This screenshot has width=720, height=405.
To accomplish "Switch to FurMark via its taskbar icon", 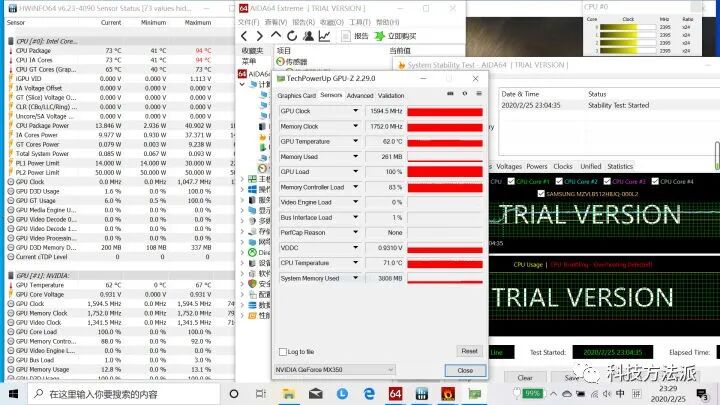I will pyautogui.click(x=448, y=394).
